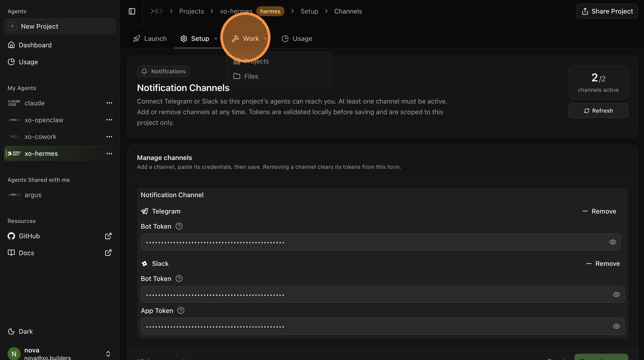Image resolution: width=644 pixels, height=360 pixels.
Task: Click the hermes badge in breadcrumb
Action: (270, 11)
